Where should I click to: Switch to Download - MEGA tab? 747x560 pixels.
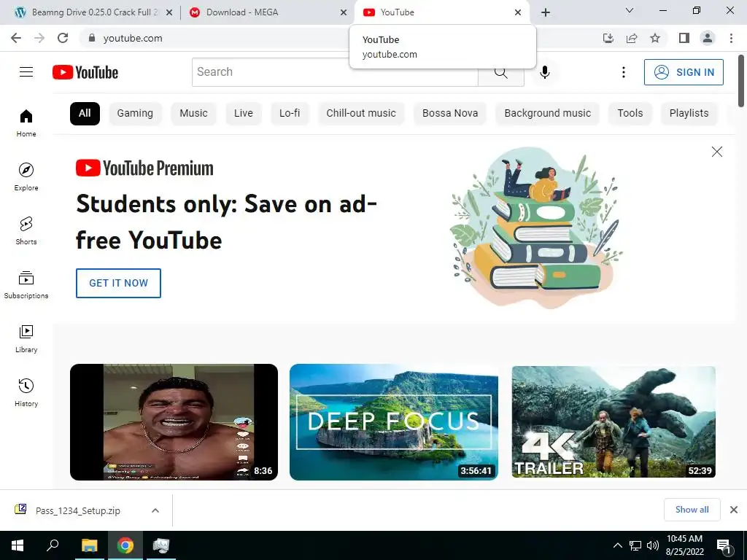[267, 12]
